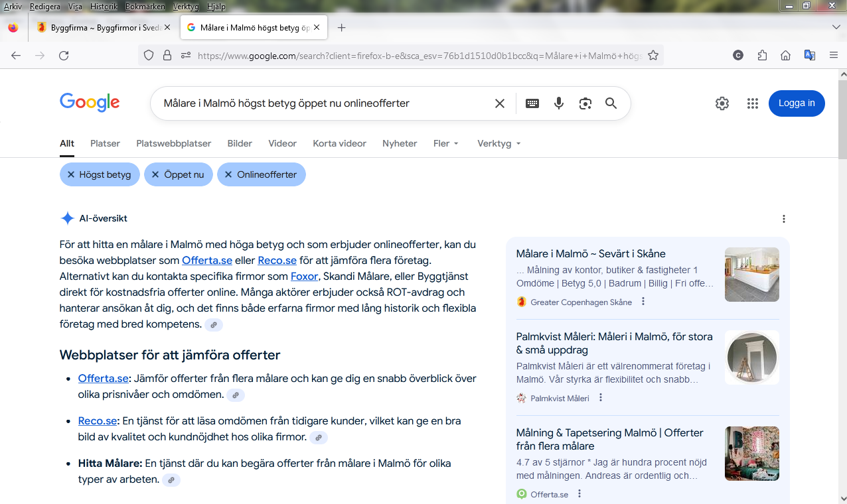Screen dimensions: 847x504
Task: Click the Palmkvist Måleri result thumbnail
Action: pyautogui.click(x=751, y=357)
